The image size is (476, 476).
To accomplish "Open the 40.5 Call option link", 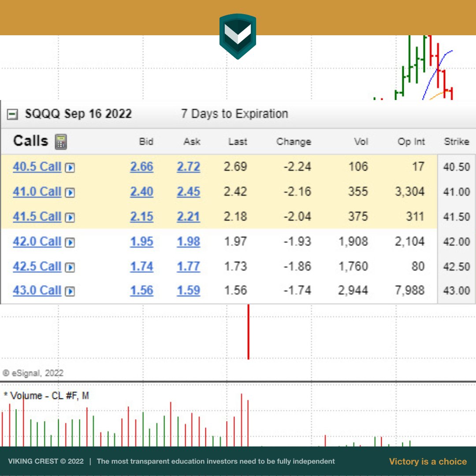I will pyautogui.click(x=37, y=167).
